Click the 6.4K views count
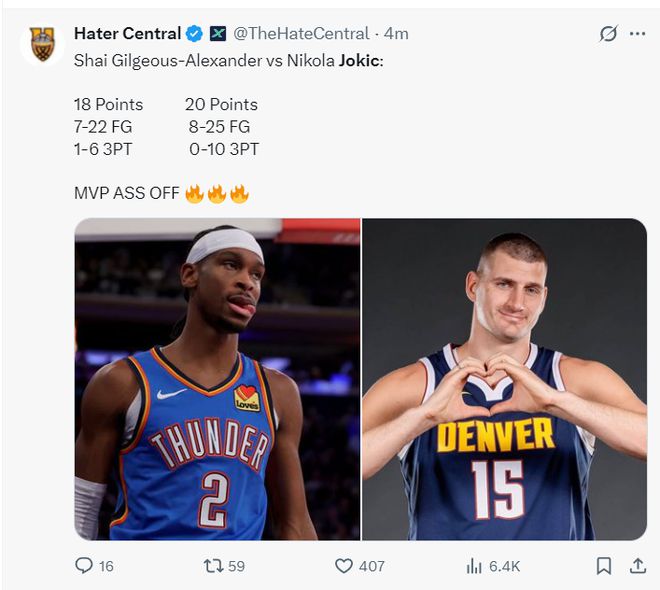The height and width of the screenshot is (590, 660). (504, 566)
